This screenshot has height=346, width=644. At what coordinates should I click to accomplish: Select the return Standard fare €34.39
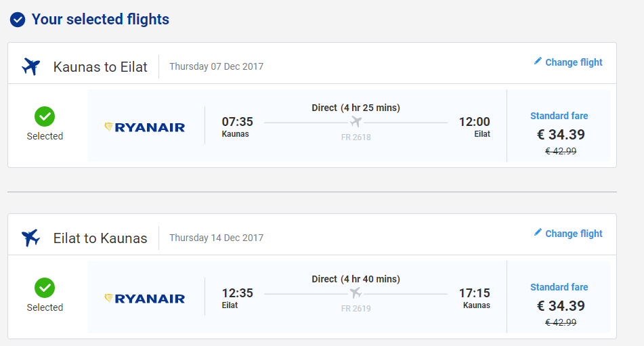click(559, 305)
